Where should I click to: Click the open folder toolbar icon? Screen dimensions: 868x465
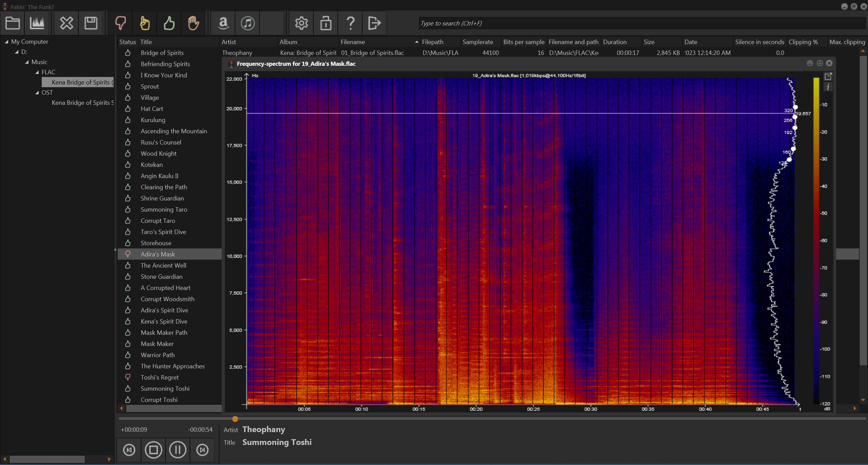[x=13, y=23]
